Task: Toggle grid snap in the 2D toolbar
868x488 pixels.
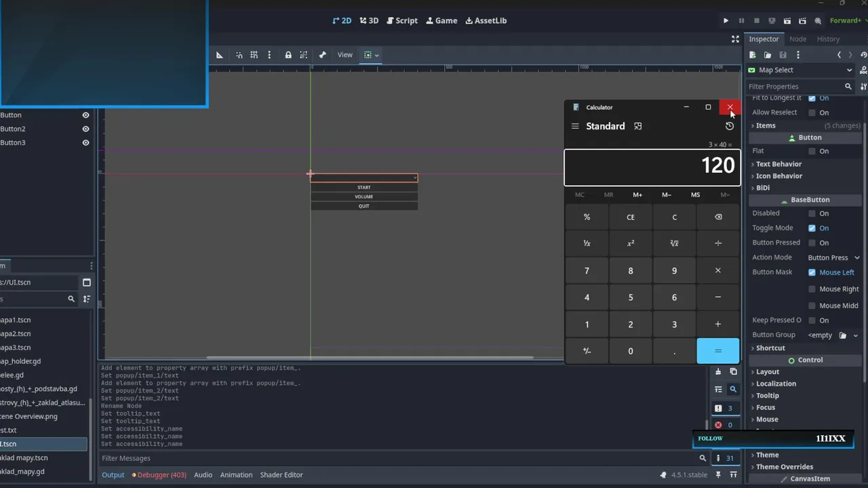Action: pyautogui.click(x=254, y=55)
